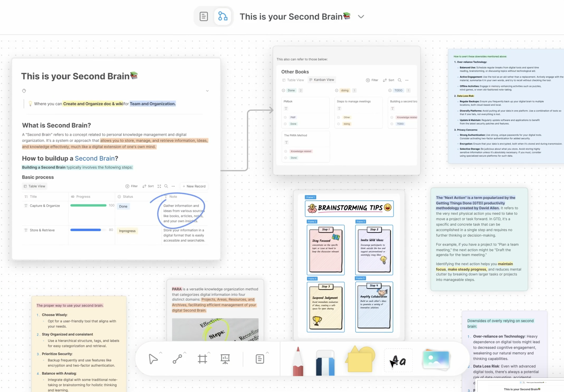The image size is (564, 392).
Task: Select the note tool in toolbar
Action: point(260,359)
